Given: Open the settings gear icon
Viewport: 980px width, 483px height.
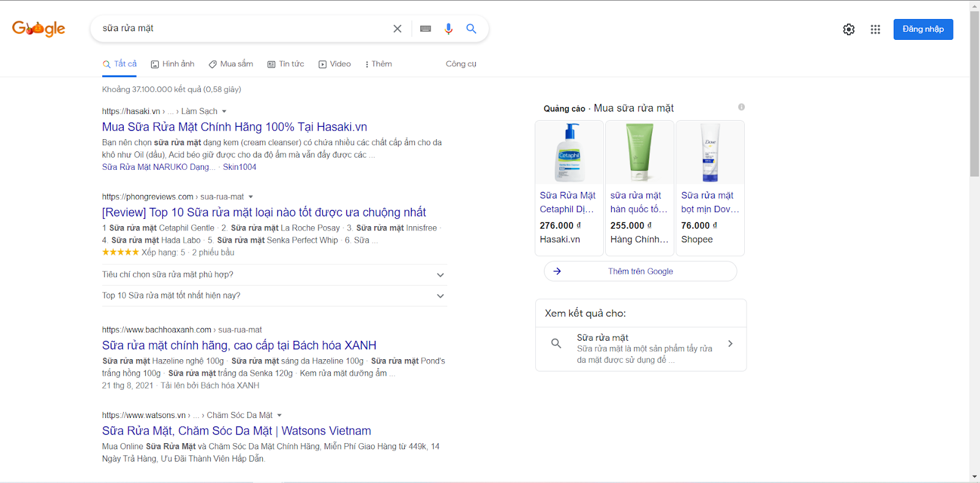Looking at the screenshot, I should [x=849, y=29].
